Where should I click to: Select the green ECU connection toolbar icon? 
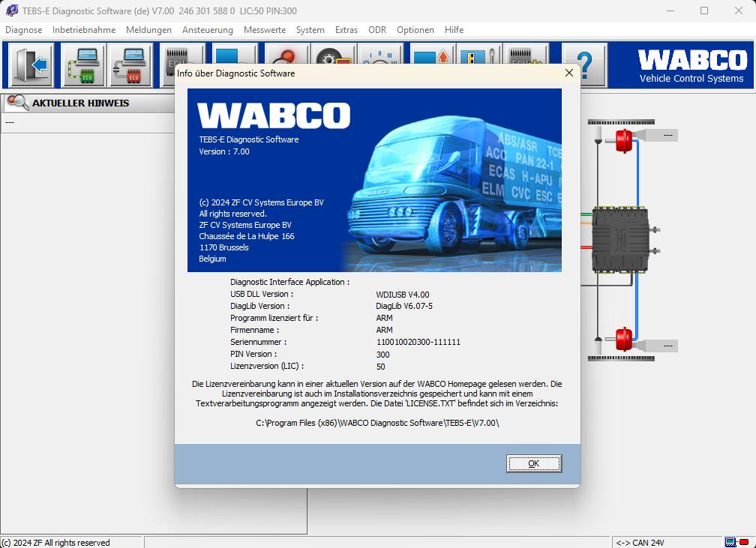tap(85, 65)
